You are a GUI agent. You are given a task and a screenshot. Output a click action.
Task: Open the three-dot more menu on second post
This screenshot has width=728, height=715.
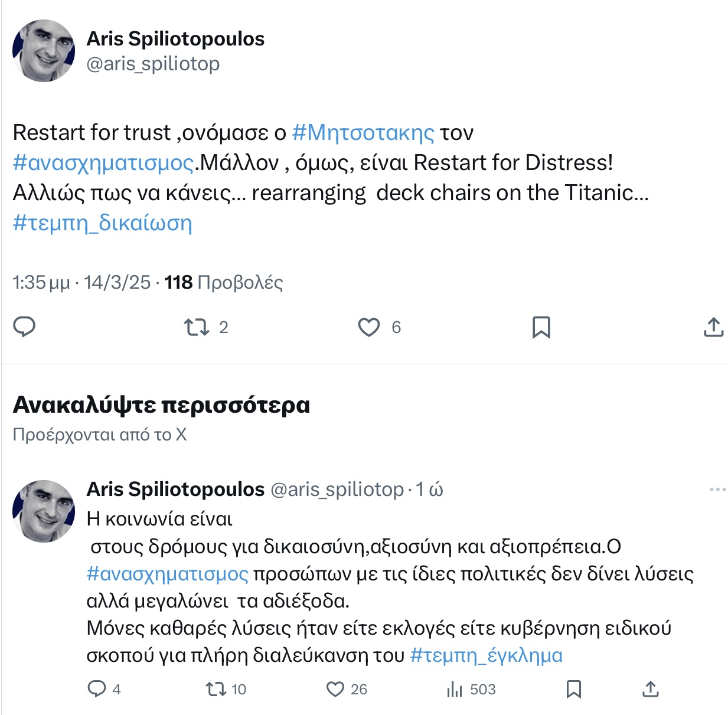click(717, 489)
